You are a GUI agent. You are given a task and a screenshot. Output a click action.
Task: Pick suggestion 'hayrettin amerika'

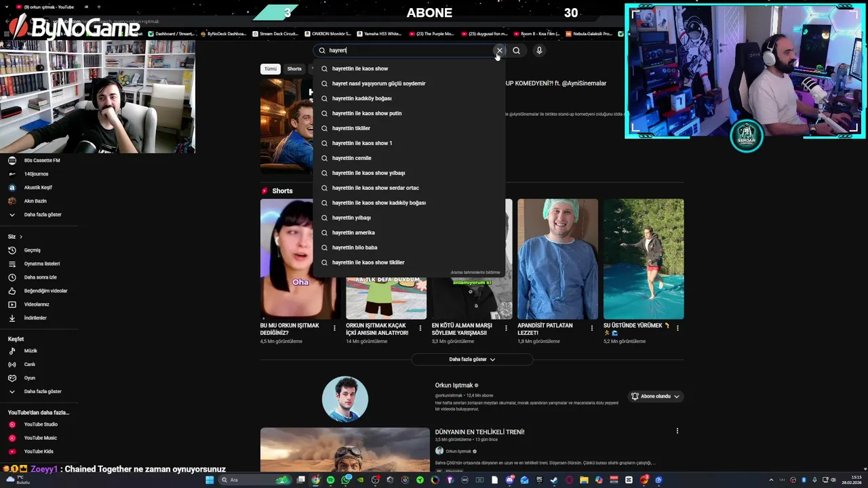tap(410, 232)
